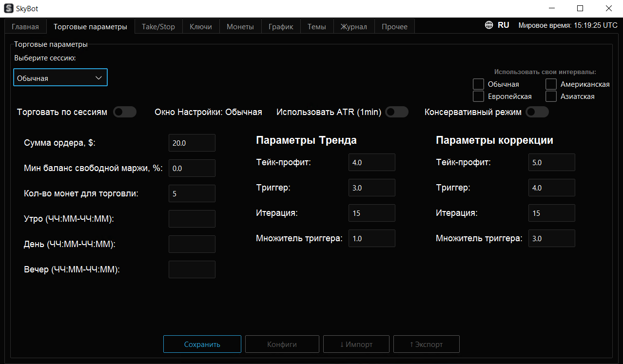Check the Обычная custom interval checkbox
Image resolution: width=623 pixels, height=364 pixels.
(x=479, y=84)
